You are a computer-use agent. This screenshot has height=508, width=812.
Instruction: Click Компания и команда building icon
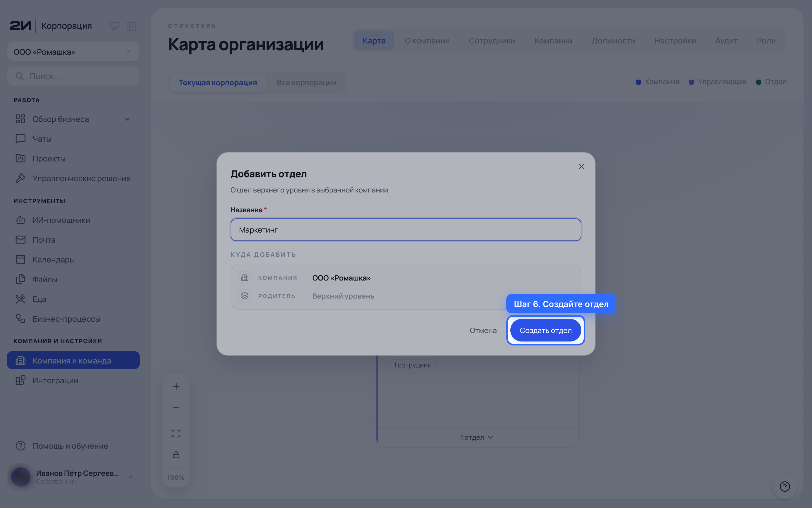pyautogui.click(x=21, y=360)
